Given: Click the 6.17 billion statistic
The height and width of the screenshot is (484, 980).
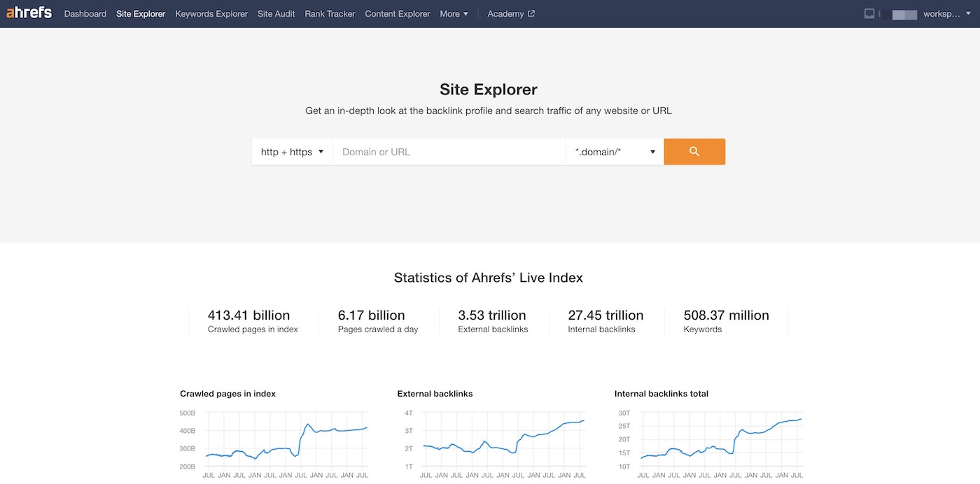Looking at the screenshot, I should coord(371,315).
